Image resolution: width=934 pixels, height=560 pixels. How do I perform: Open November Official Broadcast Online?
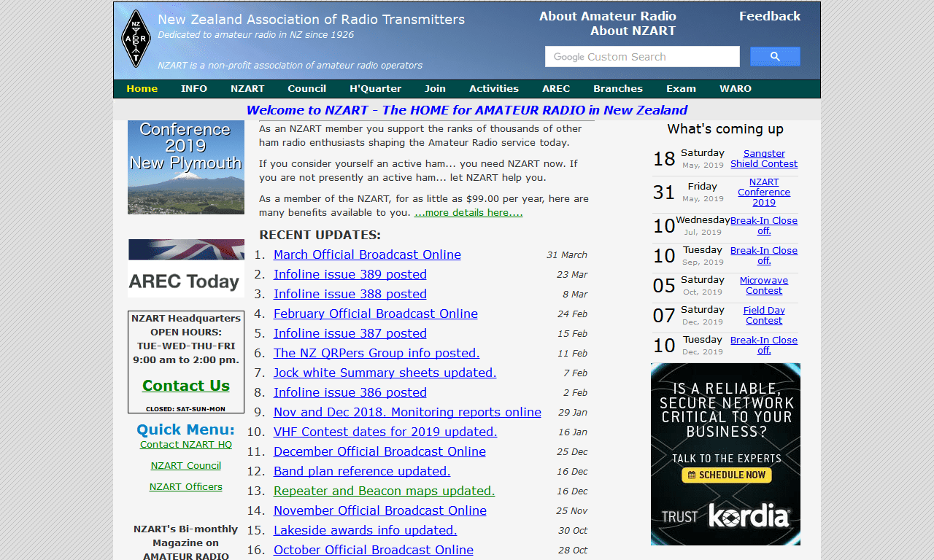pyautogui.click(x=380, y=510)
